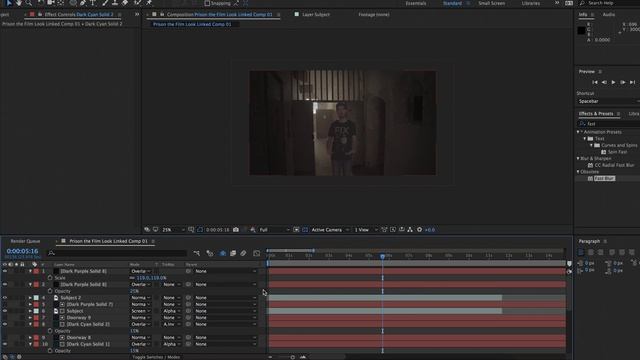This screenshot has height=360, width=640.
Task: Enable Motion Blur icon in timeline
Action: (243, 253)
